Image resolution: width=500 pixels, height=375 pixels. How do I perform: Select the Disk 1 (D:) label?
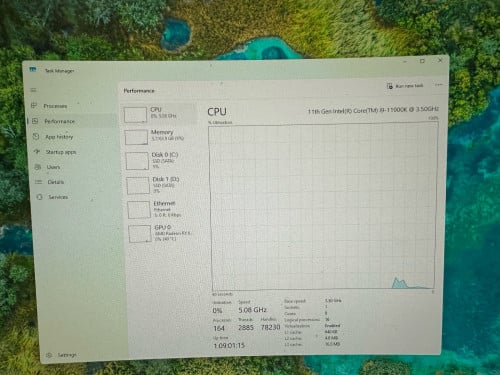click(166, 179)
